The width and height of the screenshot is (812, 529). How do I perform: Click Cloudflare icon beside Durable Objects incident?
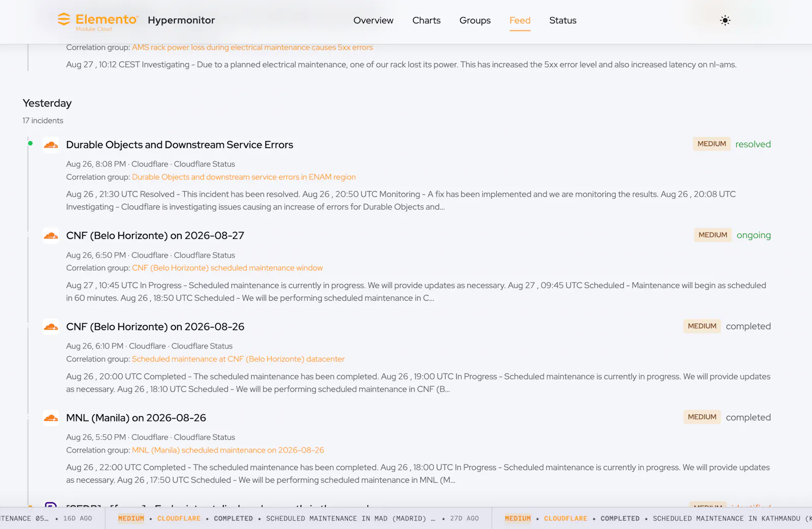[x=51, y=145]
